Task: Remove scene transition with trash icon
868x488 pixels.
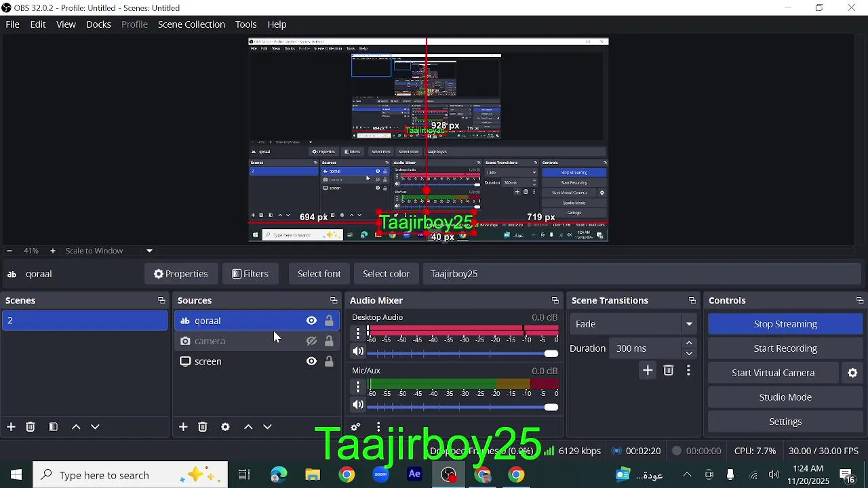Action: point(669,370)
